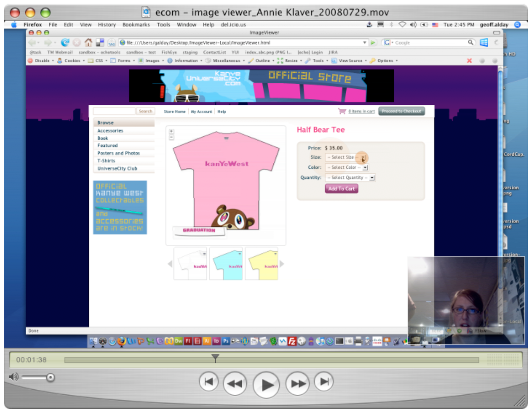The image size is (532, 414).
Task: Click the del.icio.us bookmarks toolbar icon
Action: (100, 43)
